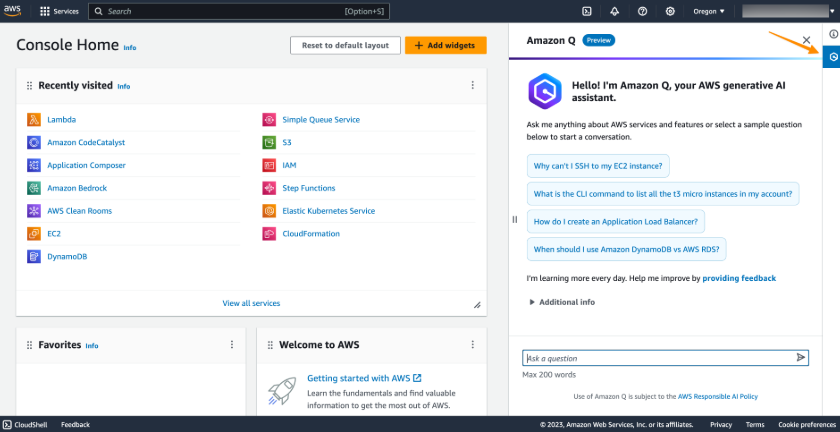Open Application Composer
This screenshot has height=432, width=840.
coord(86,165)
